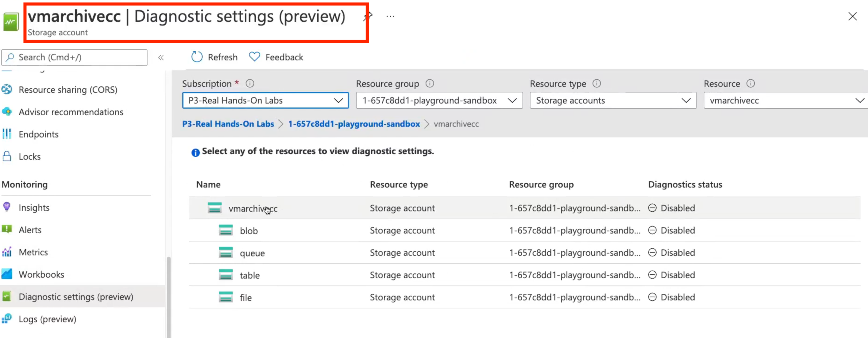The image size is (868, 338).
Task: Open Locks in the sidebar
Action: [x=30, y=156]
